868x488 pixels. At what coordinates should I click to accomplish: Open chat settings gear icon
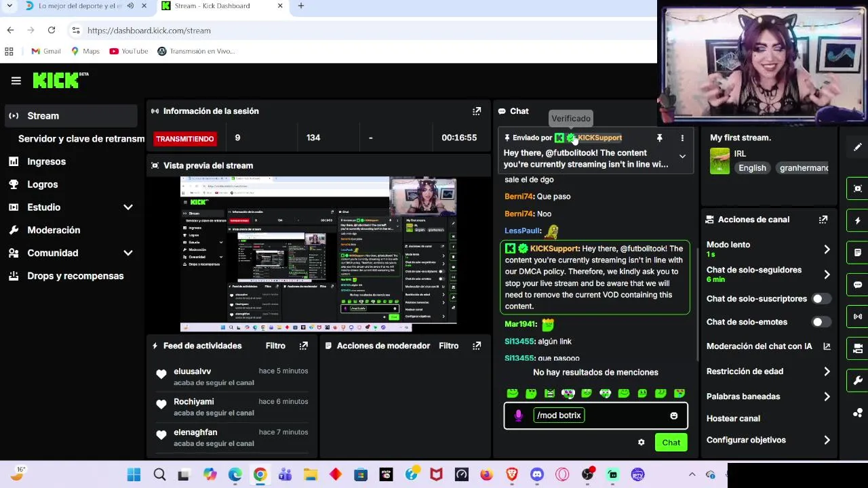(x=641, y=443)
